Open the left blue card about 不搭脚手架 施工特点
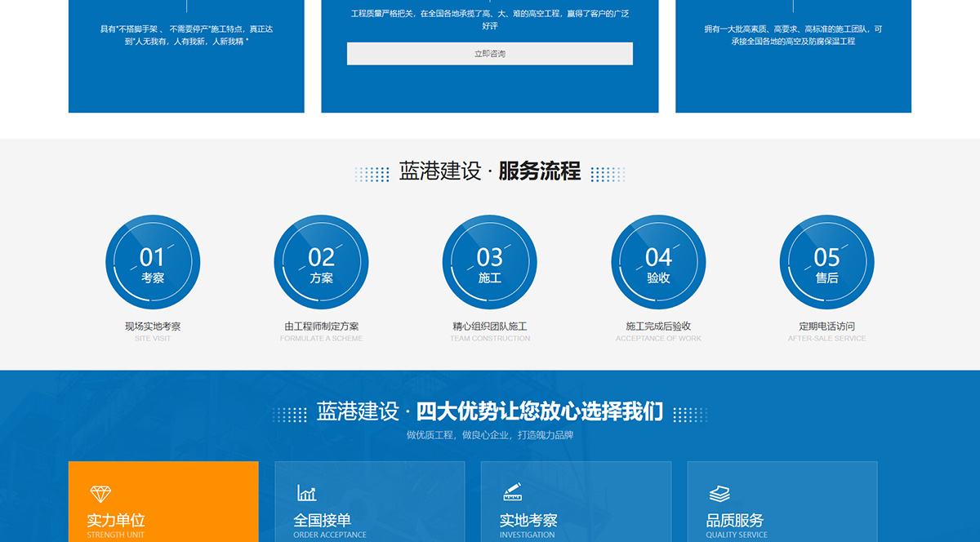Image resolution: width=980 pixels, height=542 pixels. tap(186, 56)
